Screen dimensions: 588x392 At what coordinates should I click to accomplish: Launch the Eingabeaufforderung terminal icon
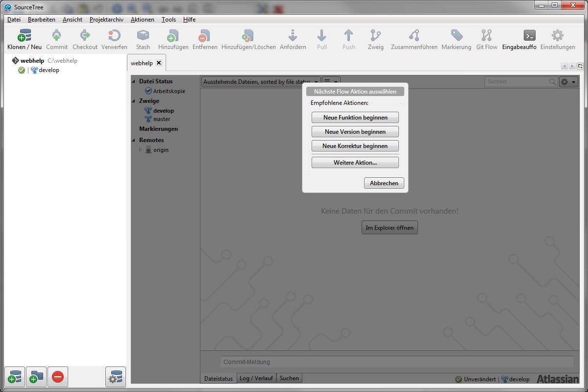529,36
